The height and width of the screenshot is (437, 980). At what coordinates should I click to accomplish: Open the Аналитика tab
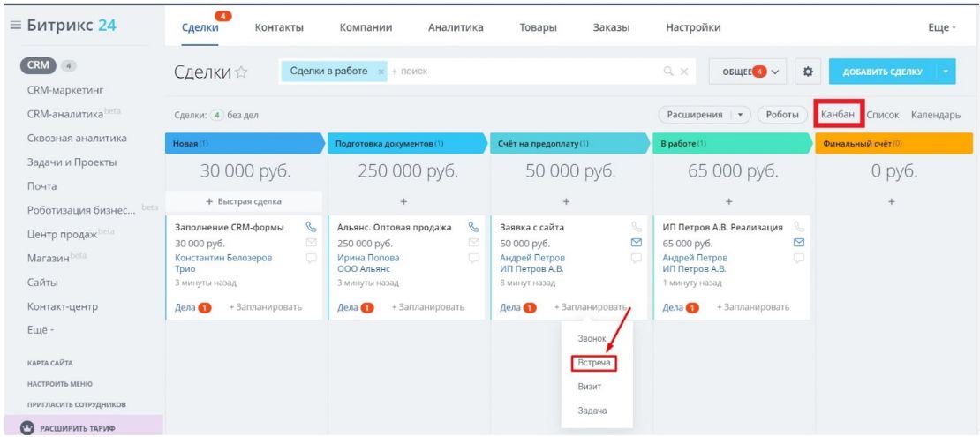456,27
